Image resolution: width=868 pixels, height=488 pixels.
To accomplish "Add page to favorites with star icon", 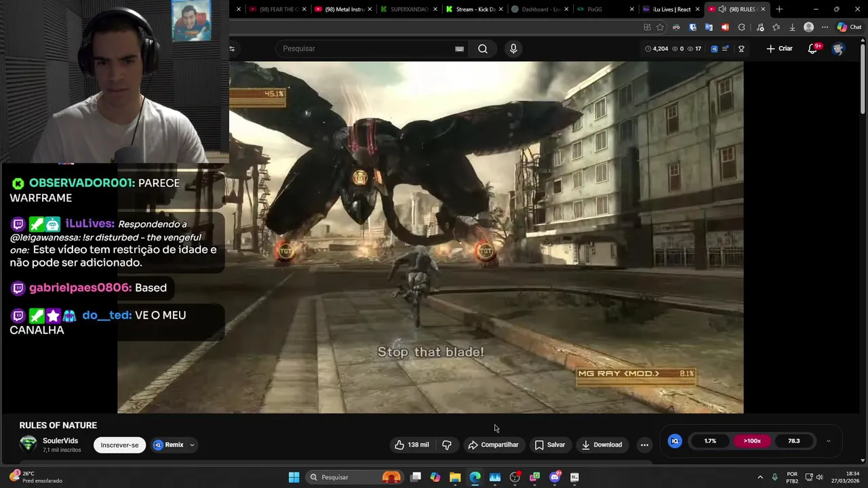I will pyautogui.click(x=660, y=27).
